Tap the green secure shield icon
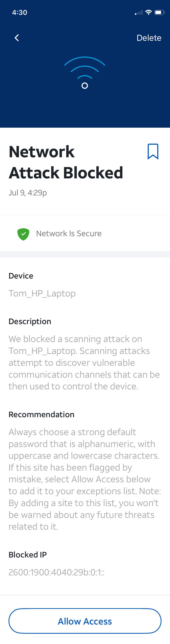170x644 pixels. pos(23,234)
